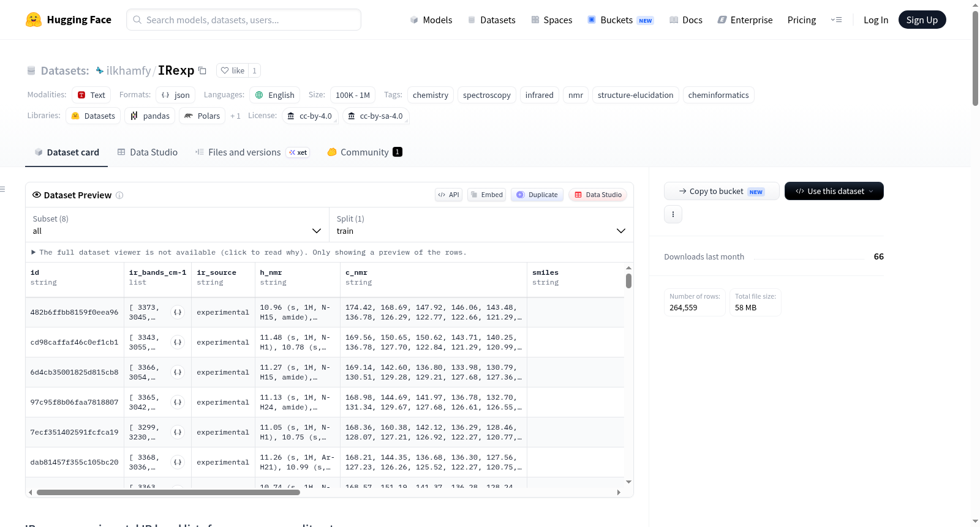
Task: Select the pandas library tag
Action: pyautogui.click(x=150, y=116)
